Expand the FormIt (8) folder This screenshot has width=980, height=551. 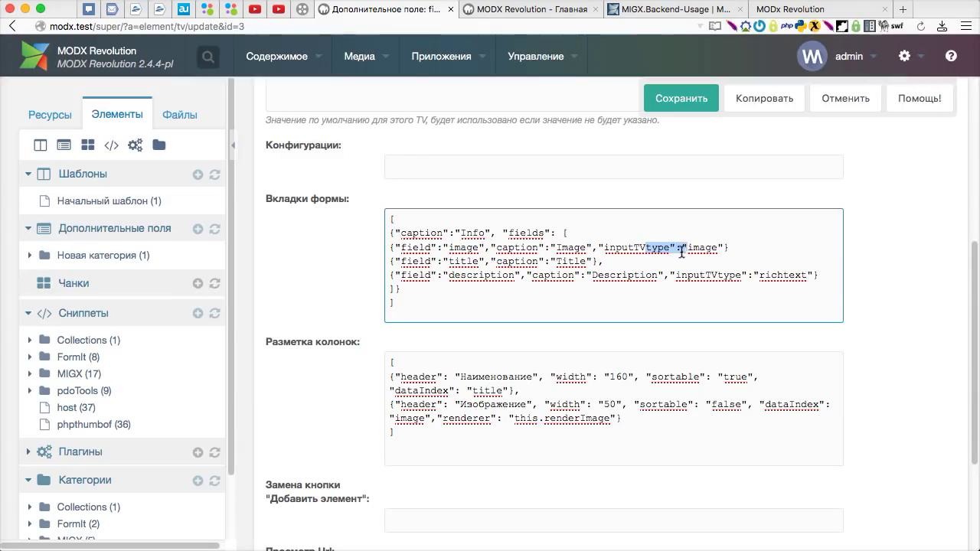[29, 357]
